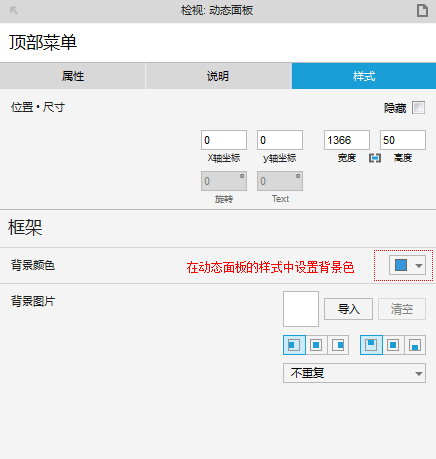
Task: Align background image horizontally centered
Action: (x=316, y=345)
